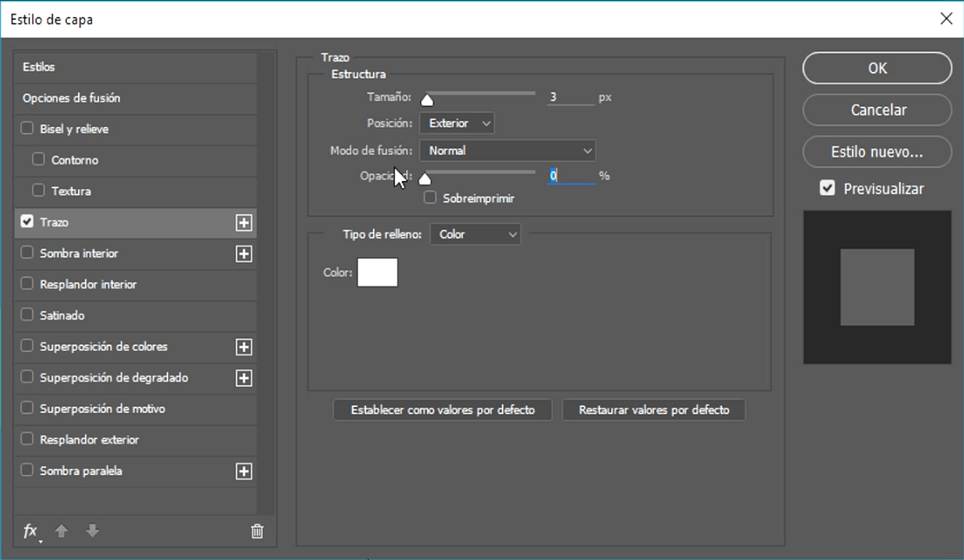The image size is (964, 560).
Task: Enable the Superposición de colores checkbox
Action: 27,346
